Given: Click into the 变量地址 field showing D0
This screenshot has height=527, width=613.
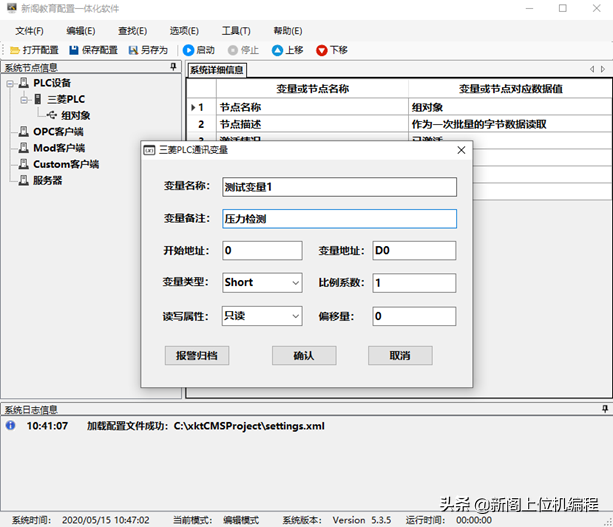Looking at the screenshot, I should (414, 251).
